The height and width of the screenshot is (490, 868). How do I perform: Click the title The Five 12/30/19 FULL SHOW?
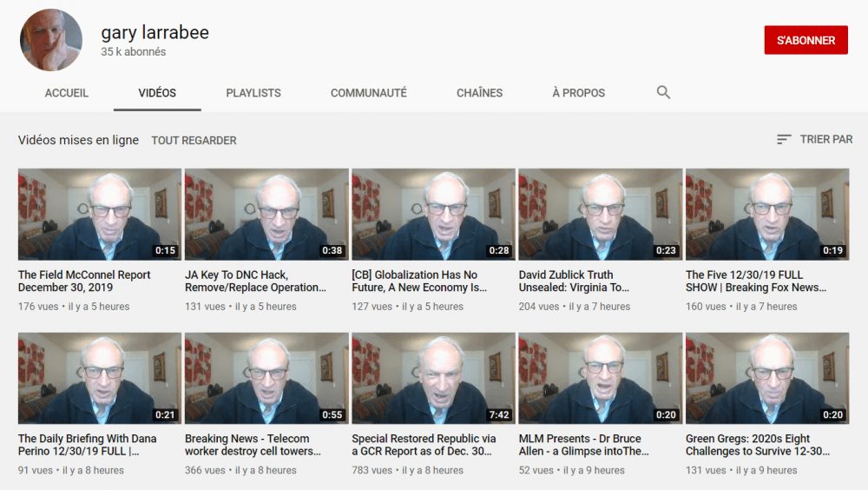[x=756, y=281]
